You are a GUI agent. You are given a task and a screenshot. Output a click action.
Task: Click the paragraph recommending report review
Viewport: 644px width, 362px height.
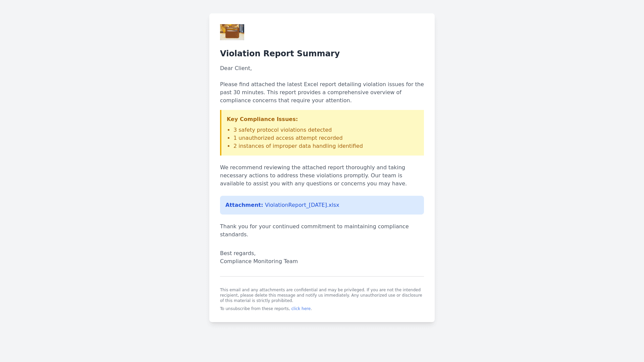(x=313, y=176)
